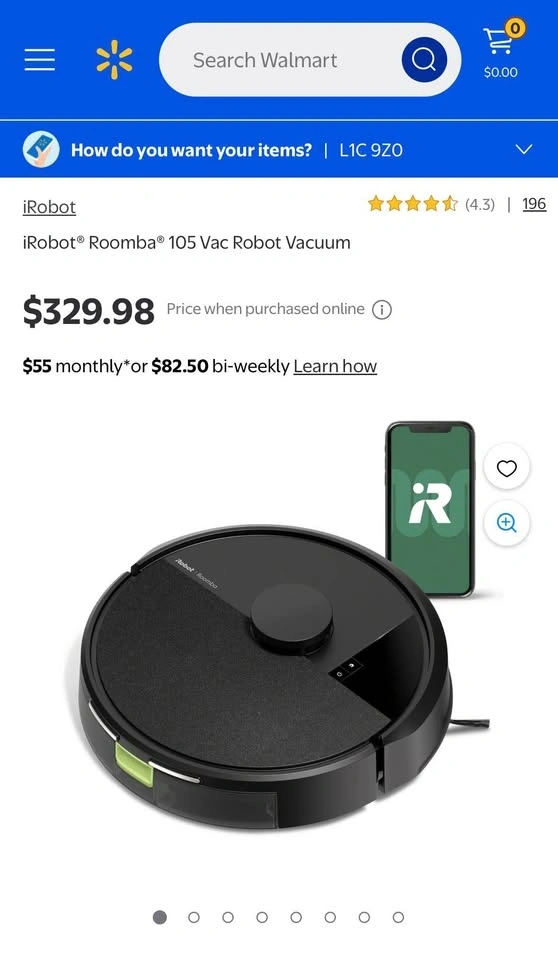Select the second image carousel dot
This screenshot has height=960, width=558.
194,917
